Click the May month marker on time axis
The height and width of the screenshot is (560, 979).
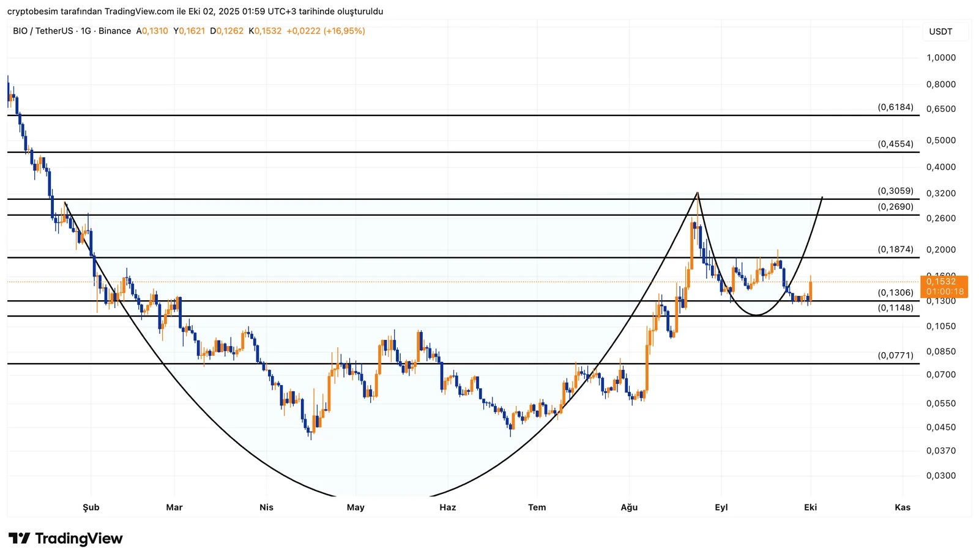[355, 507]
